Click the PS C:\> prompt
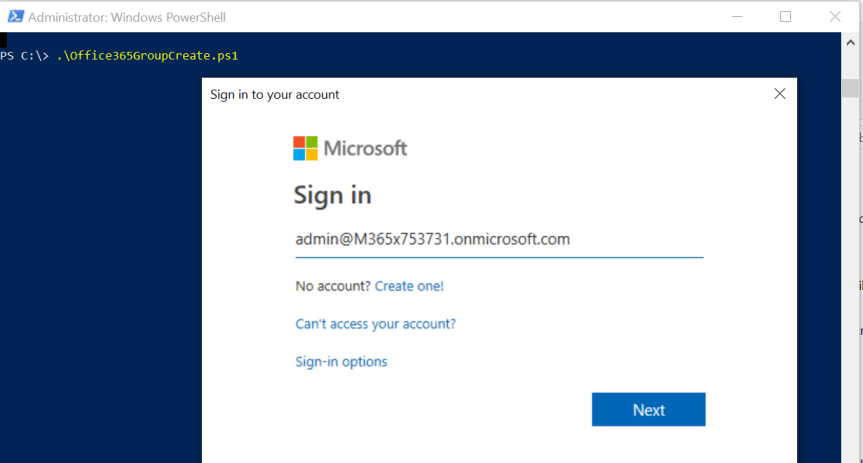 click(x=25, y=56)
